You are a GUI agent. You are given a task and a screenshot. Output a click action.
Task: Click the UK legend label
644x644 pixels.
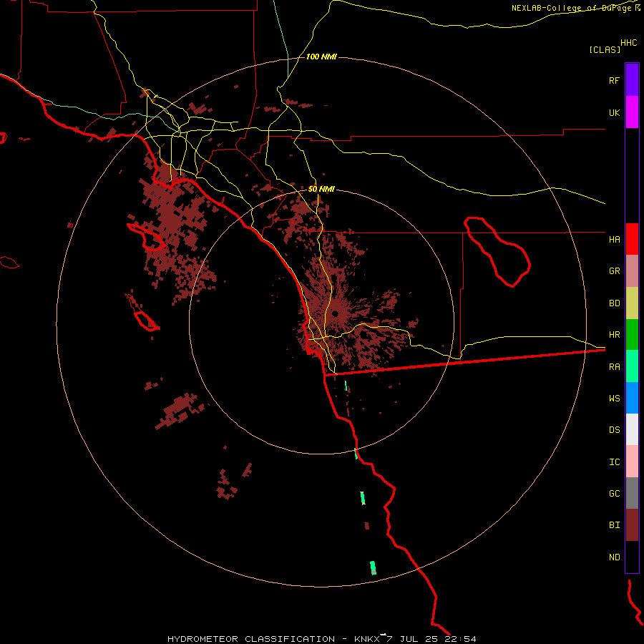coord(614,112)
